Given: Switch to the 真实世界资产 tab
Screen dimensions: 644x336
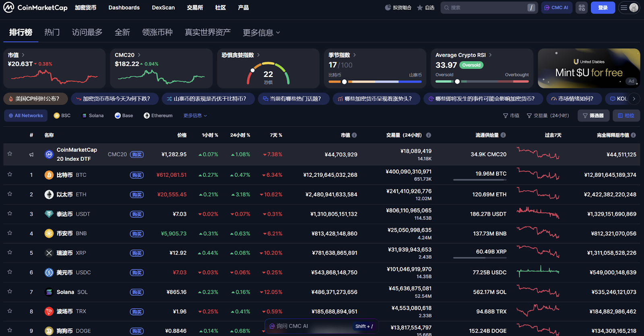Looking at the screenshot, I should (208, 32).
